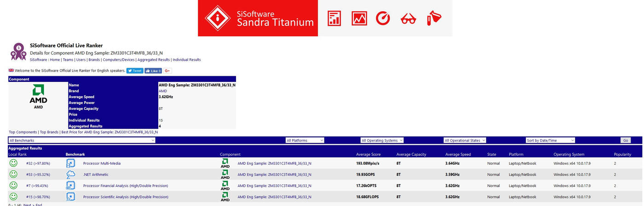Click the line graph picture icon in the banner

359,18
